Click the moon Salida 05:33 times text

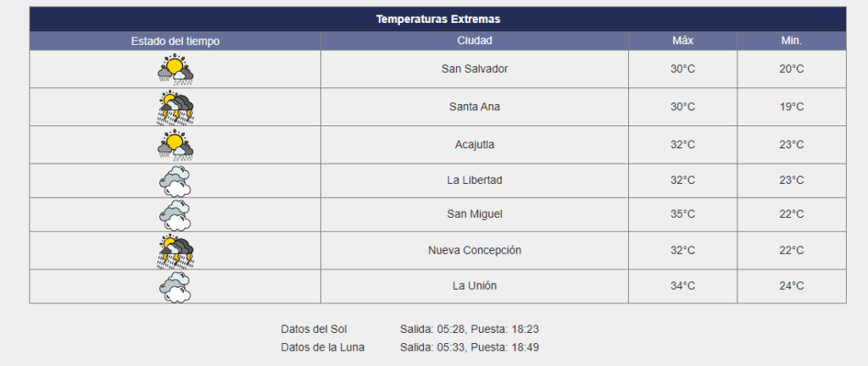click(470, 347)
